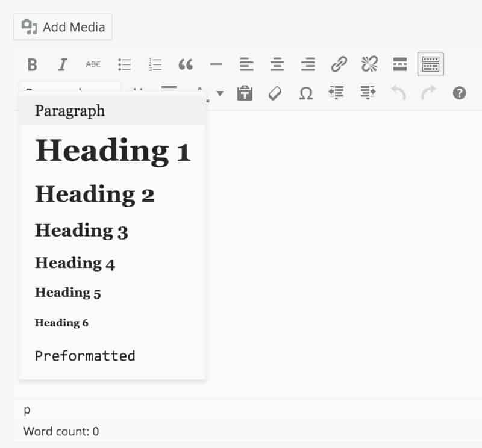
Task: Click the Add Media button
Action: pyautogui.click(x=63, y=27)
